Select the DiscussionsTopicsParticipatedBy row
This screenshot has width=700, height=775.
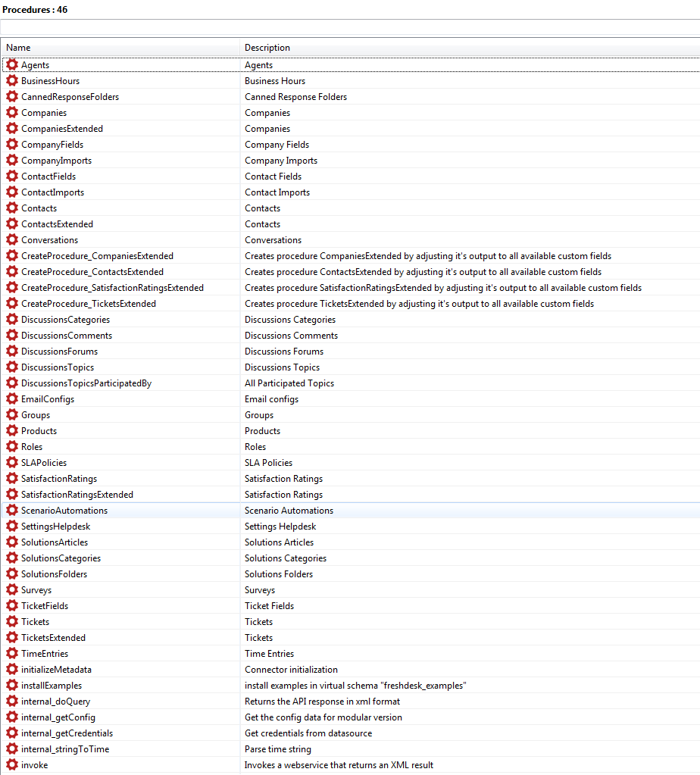[x=86, y=383]
